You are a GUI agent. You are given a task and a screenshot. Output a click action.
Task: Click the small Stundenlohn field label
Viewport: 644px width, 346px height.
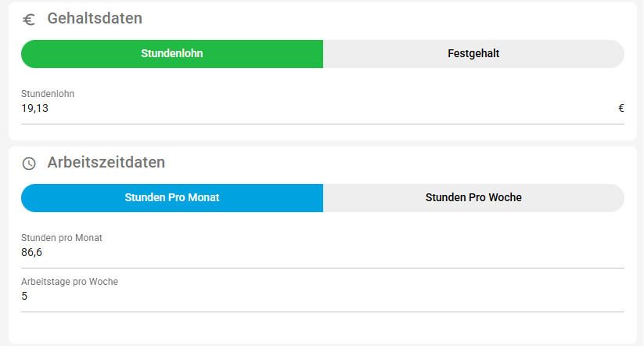tap(48, 94)
